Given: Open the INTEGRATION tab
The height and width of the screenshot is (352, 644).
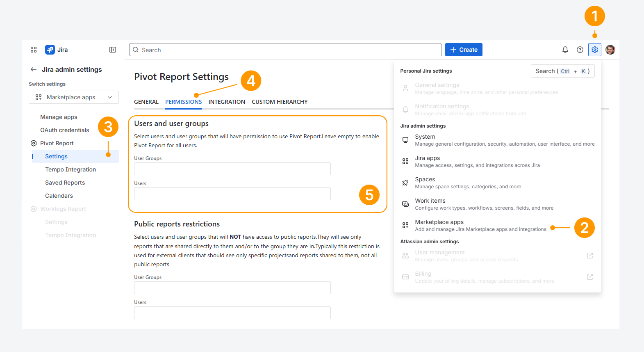Looking at the screenshot, I should point(227,102).
